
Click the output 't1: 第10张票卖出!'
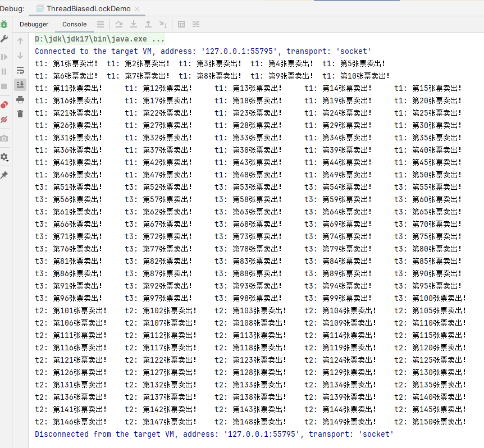pyautogui.click(x=356, y=76)
